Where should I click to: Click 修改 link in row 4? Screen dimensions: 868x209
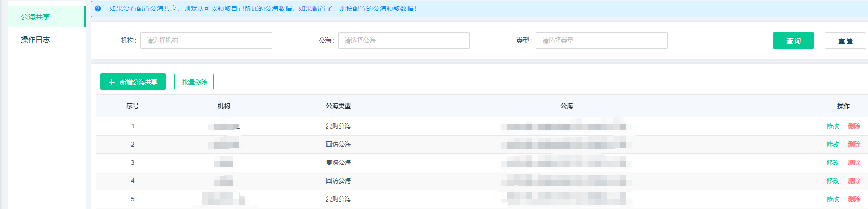click(x=833, y=181)
